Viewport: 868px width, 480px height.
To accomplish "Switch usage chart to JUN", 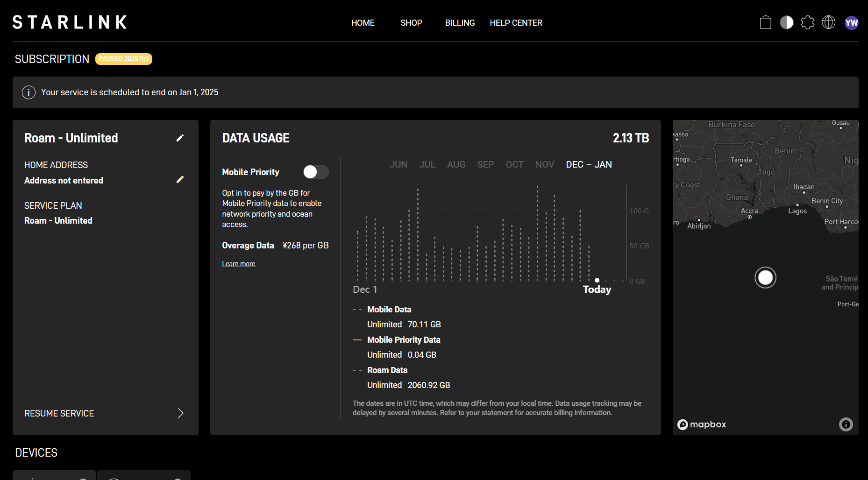I will click(398, 164).
